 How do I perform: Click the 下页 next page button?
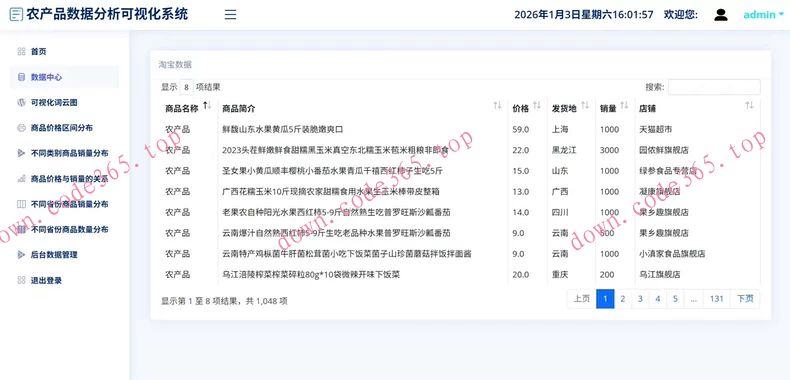745,299
